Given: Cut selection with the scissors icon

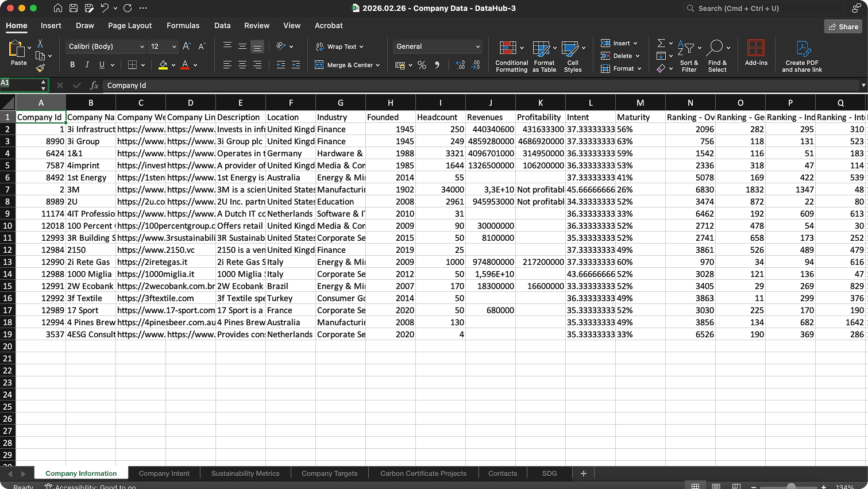Looking at the screenshot, I should 40,44.
